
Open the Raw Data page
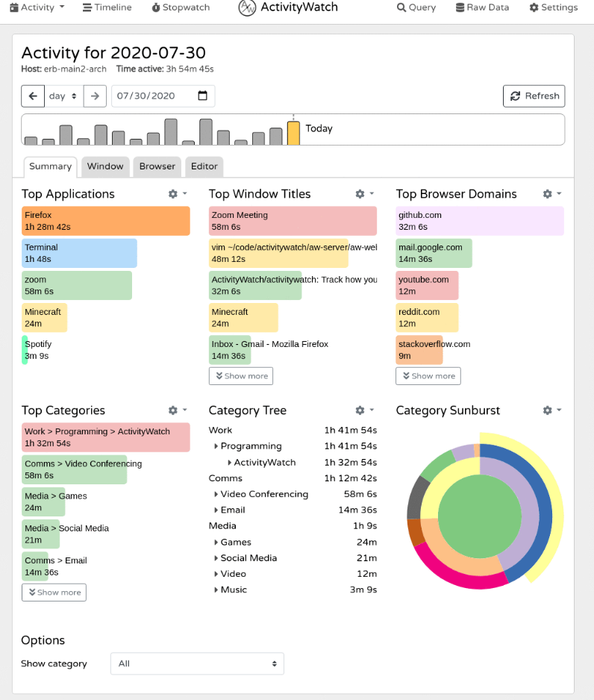coord(482,7)
